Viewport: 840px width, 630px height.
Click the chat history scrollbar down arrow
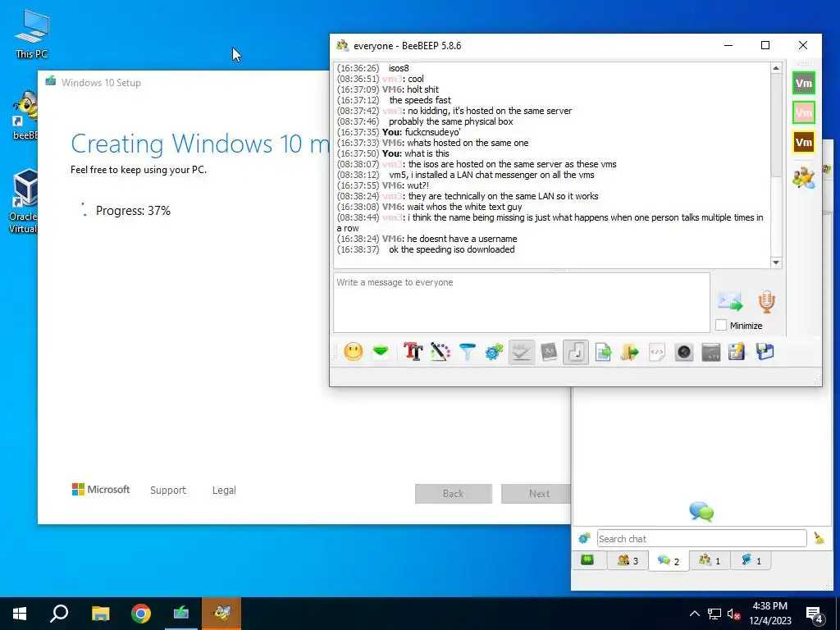click(776, 262)
